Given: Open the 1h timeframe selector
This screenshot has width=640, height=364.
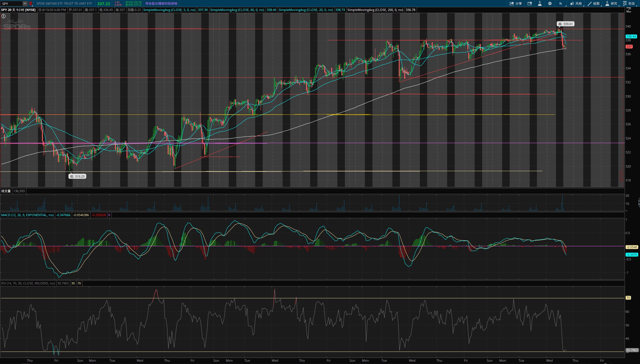Looking at the screenshot, I should click(561, 3).
